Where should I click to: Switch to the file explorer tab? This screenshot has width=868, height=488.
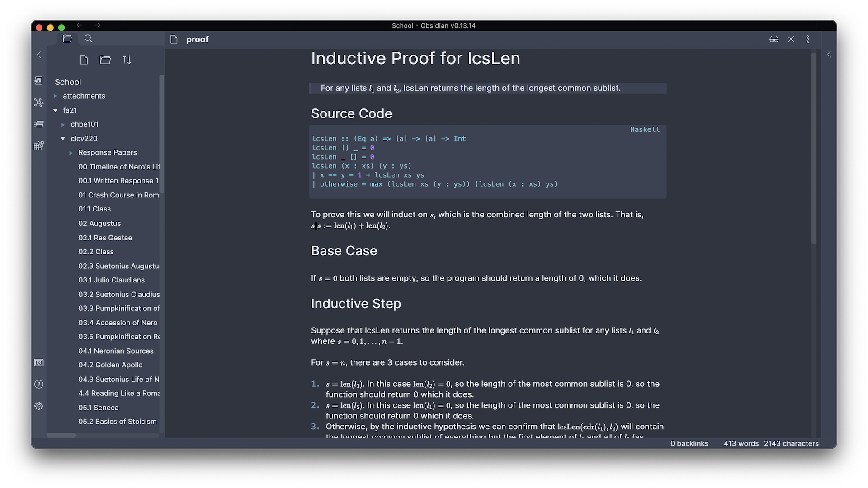click(67, 39)
